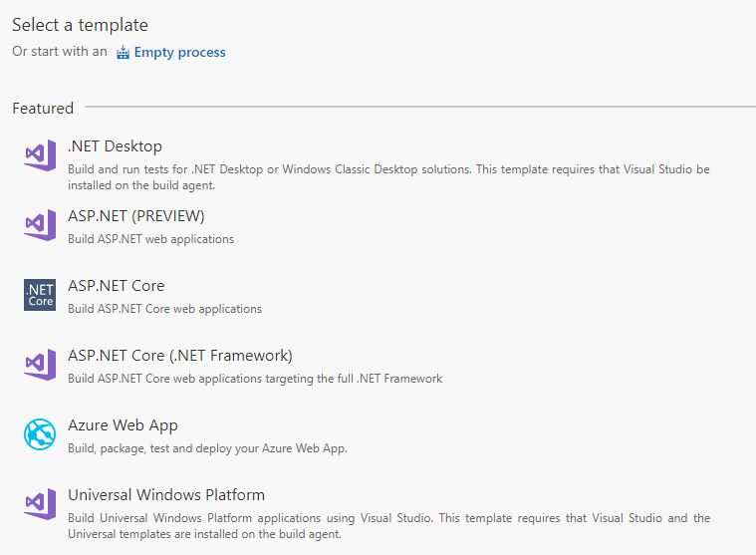The width and height of the screenshot is (756, 555).
Task: Click the Universal Windows Platform icon
Action: 40,504
